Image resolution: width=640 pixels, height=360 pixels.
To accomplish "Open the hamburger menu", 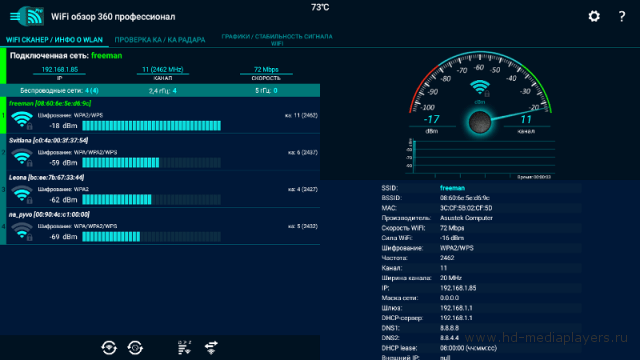I will pyautogui.click(x=15, y=16).
